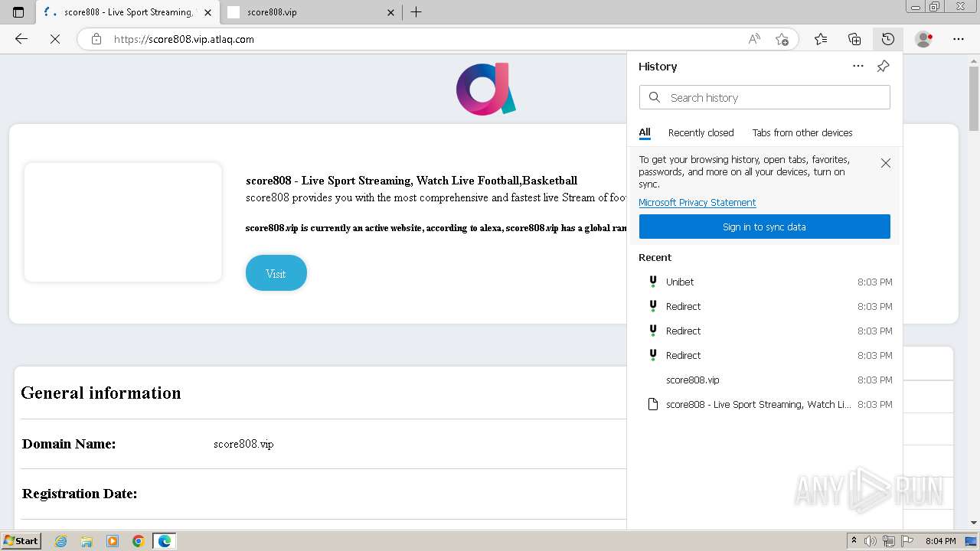Click the Search history field
The width and height of the screenshot is (980, 551).
coord(764,97)
